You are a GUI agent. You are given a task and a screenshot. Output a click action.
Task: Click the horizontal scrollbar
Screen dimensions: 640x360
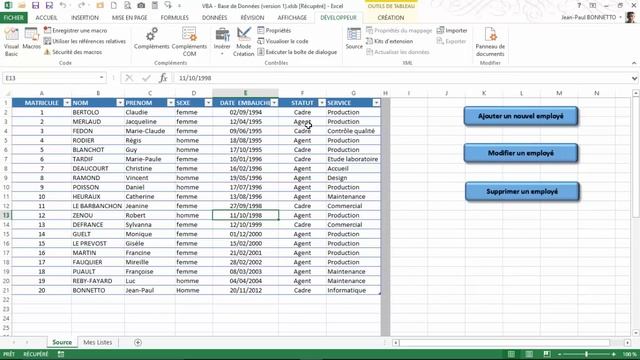coord(504,343)
